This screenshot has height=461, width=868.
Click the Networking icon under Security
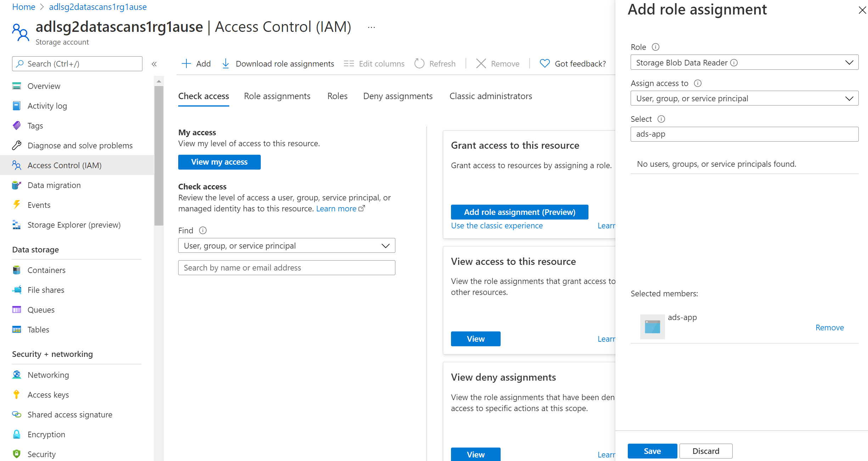[16, 374]
